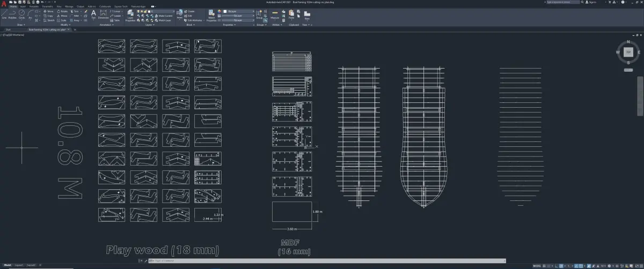Open Layer Properties manager
The image size is (644, 269).
click(130, 16)
